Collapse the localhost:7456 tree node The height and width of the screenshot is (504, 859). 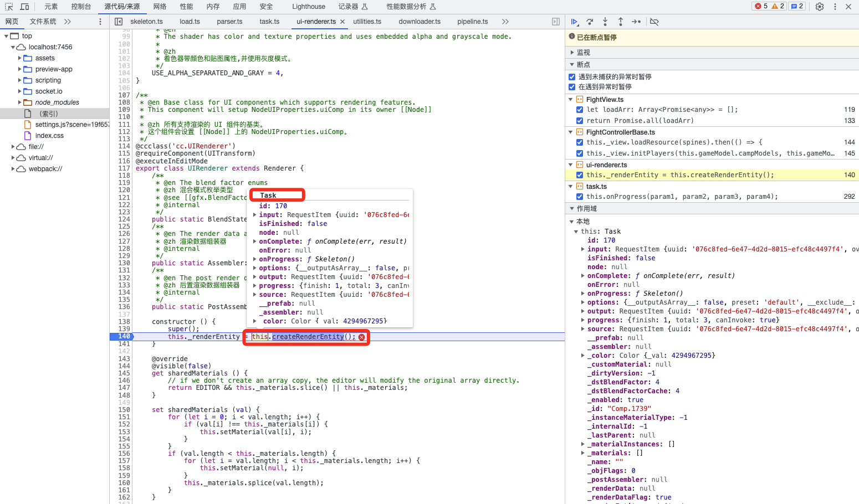pos(13,47)
